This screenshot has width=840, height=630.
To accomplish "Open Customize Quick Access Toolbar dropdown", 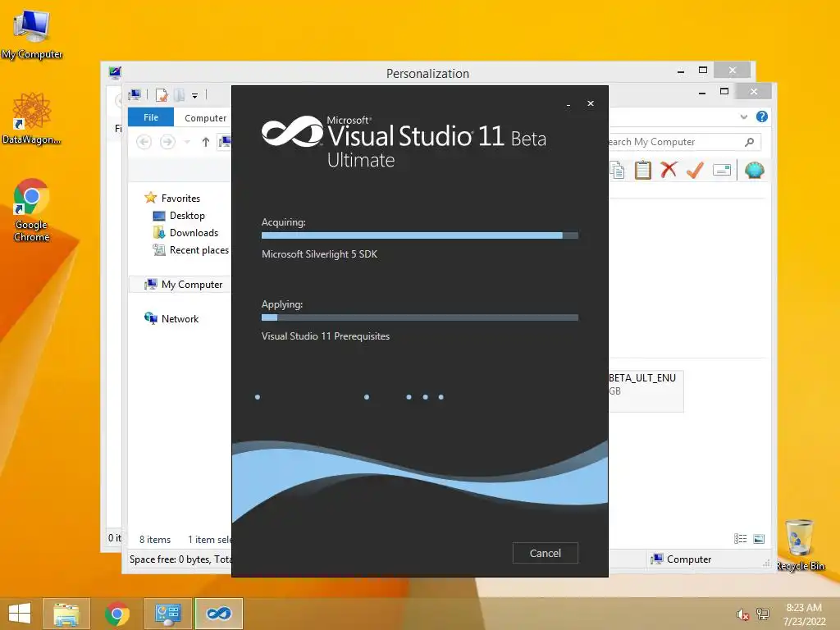I will (x=195, y=96).
